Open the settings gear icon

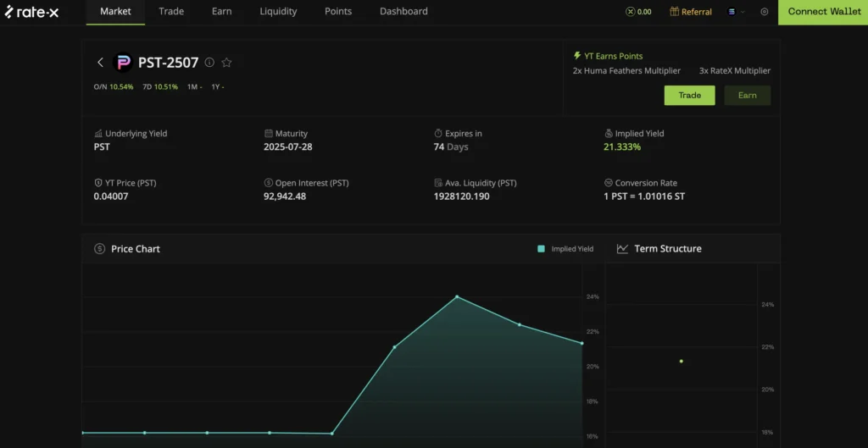765,12
